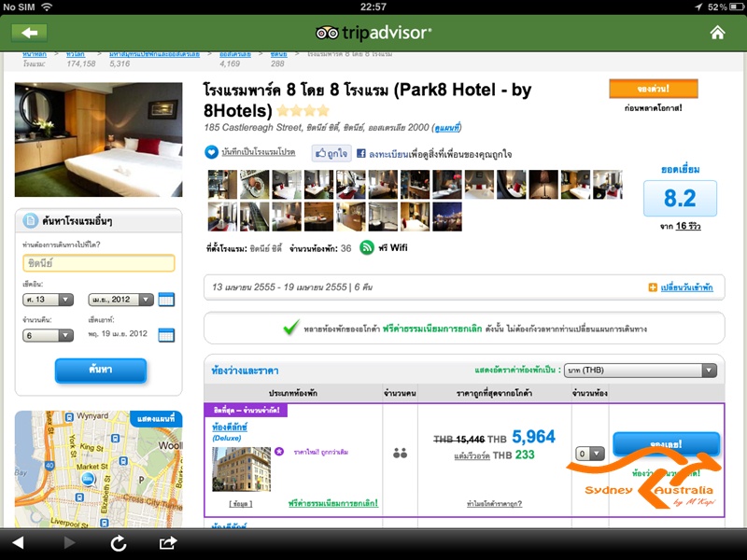Open the ห้องดีลักซ์ (Deluxe) room link

[x=230, y=427]
